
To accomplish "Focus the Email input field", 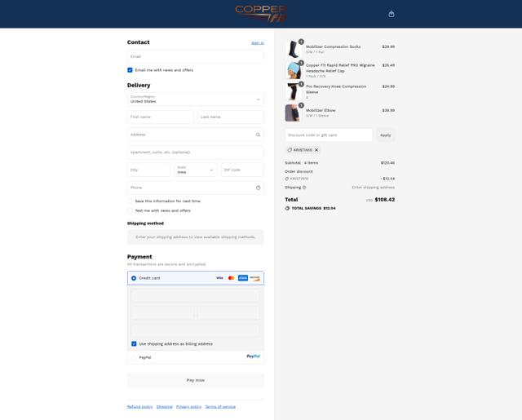I will 196,56.
